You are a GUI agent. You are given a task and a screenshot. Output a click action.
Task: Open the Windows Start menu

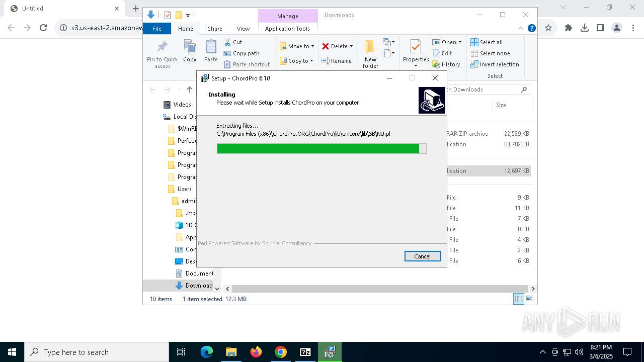point(12,352)
